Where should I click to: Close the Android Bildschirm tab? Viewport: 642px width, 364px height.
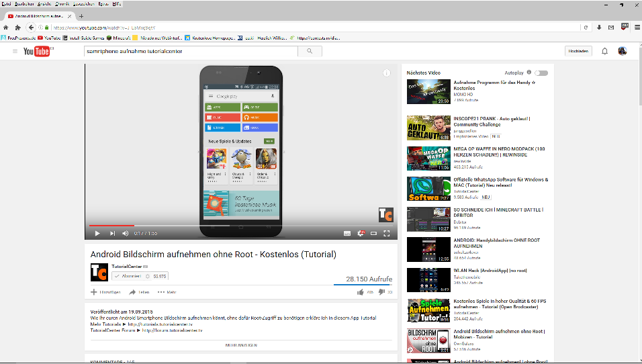70,16
